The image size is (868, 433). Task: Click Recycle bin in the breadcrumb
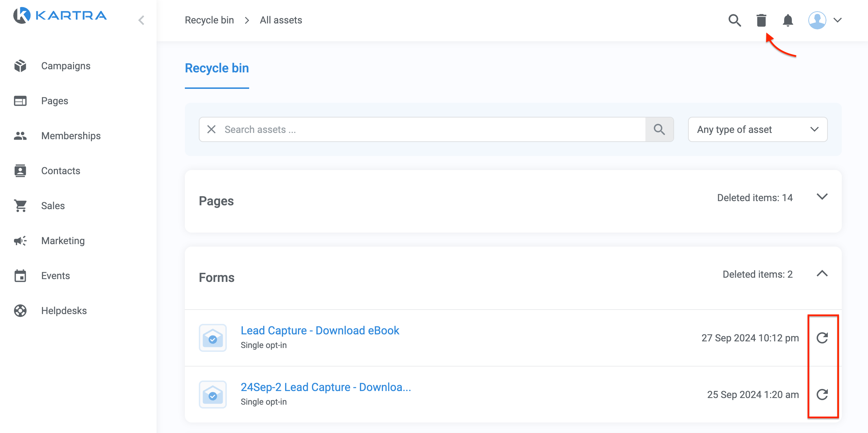click(209, 20)
